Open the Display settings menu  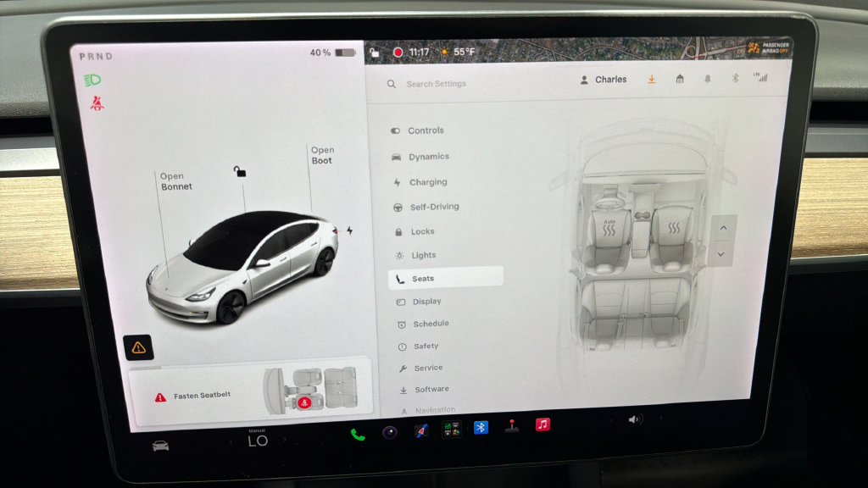(x=419, y=302)
